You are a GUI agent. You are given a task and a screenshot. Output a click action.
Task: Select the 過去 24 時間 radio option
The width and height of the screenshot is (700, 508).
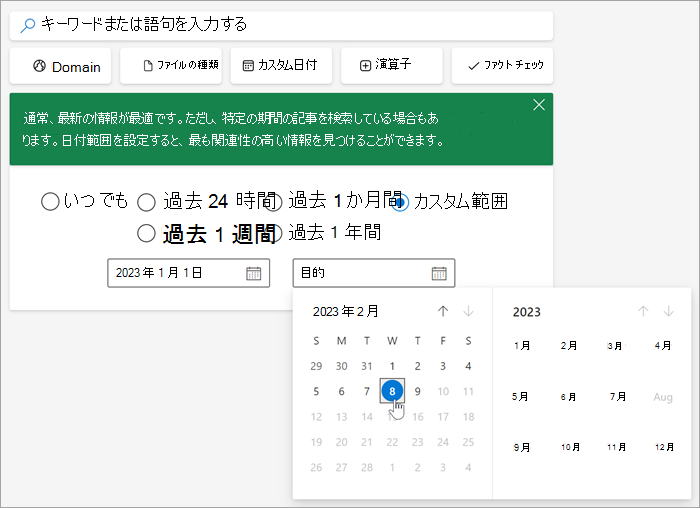point(146,202)
